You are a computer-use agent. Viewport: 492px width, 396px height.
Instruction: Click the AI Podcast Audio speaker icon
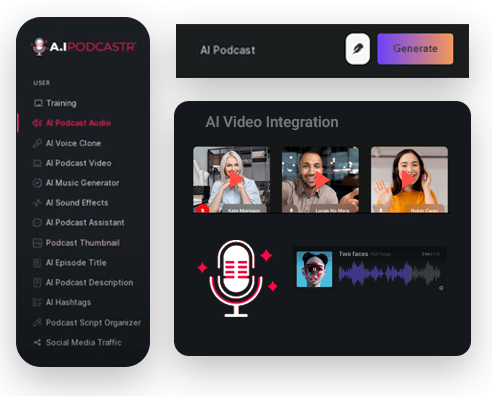coord(37,123)
